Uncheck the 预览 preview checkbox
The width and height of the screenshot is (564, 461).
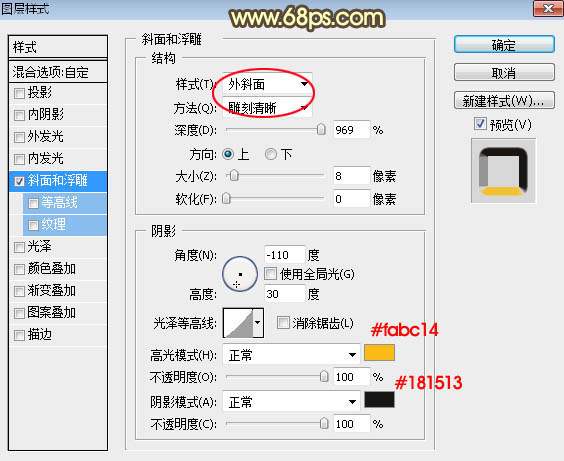click(x=480, y=124)
